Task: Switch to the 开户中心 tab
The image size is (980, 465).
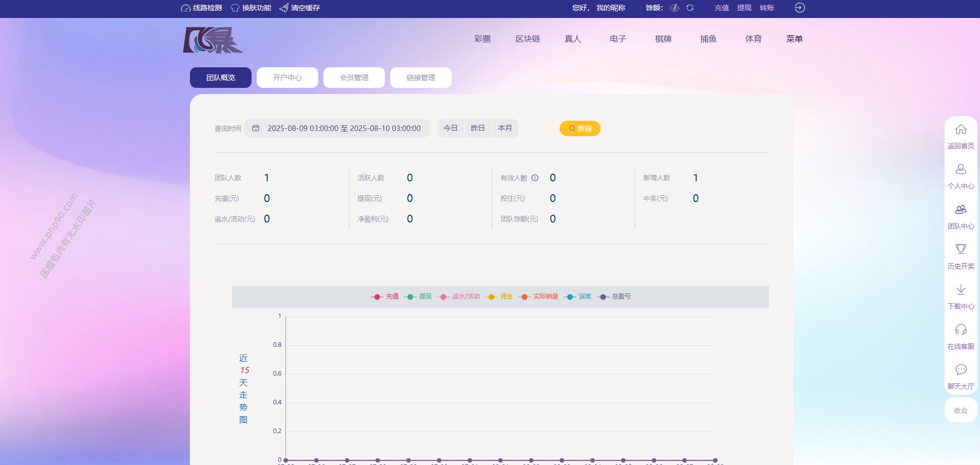Action: point(287,78)
